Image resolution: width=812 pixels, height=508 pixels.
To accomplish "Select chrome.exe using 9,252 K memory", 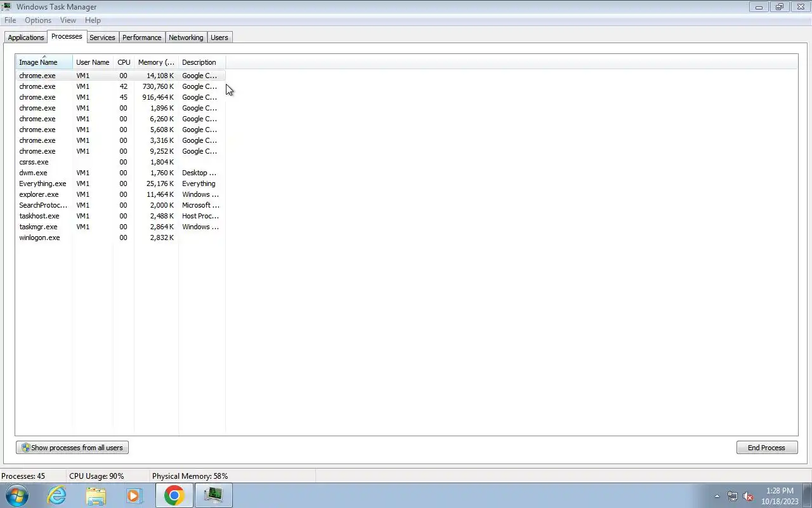I will pos(121,151).
